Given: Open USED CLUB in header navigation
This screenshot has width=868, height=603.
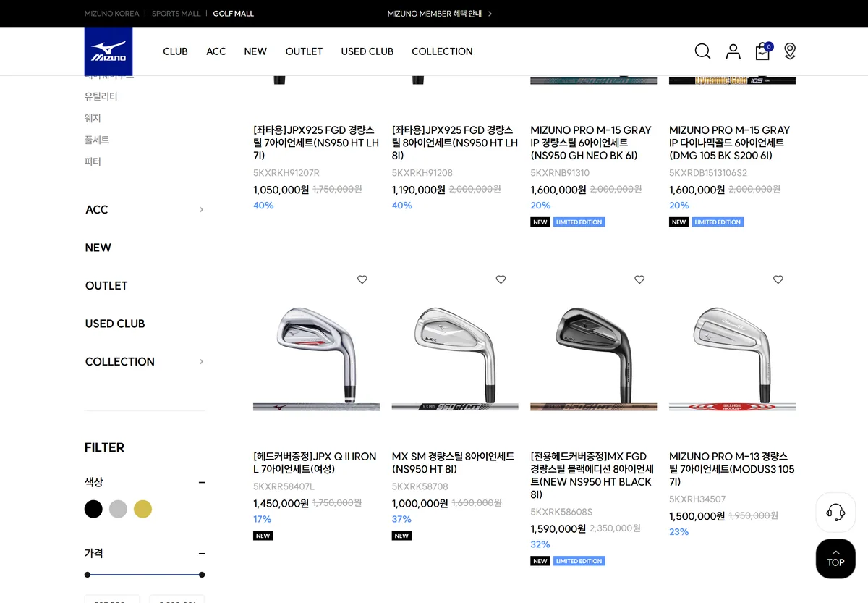Looking at the screenshot, I should 367,51.
